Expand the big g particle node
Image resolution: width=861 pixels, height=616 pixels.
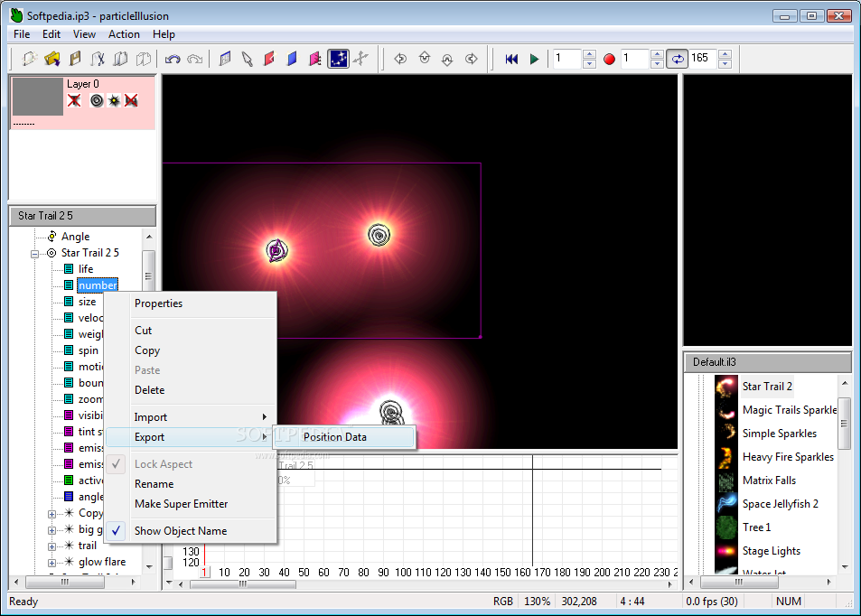click(x=51, y=530)
